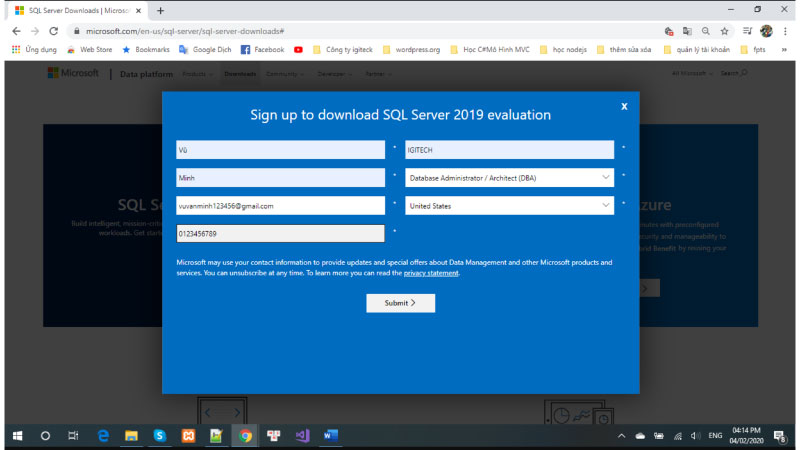Open the Chrome zoom magnifier icon

click(x=706, y=31)
